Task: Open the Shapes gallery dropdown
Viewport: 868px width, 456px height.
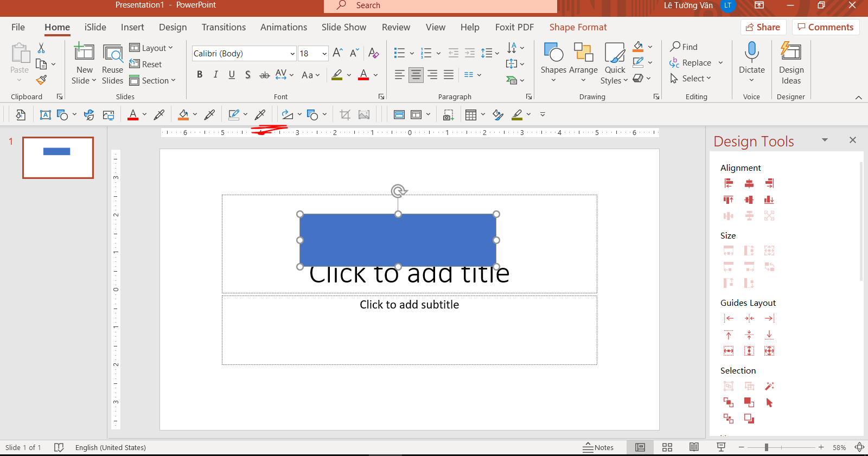Action: point(553,62)
